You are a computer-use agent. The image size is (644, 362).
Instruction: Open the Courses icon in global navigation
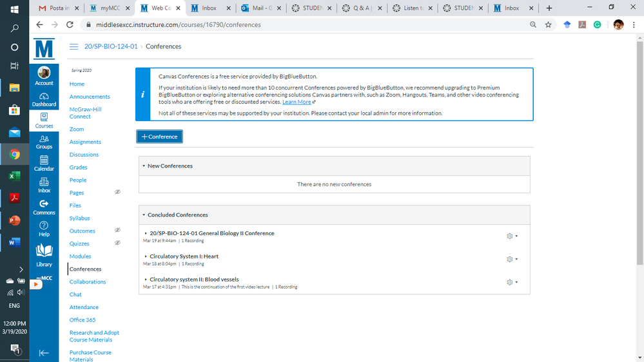pos(44,120)
